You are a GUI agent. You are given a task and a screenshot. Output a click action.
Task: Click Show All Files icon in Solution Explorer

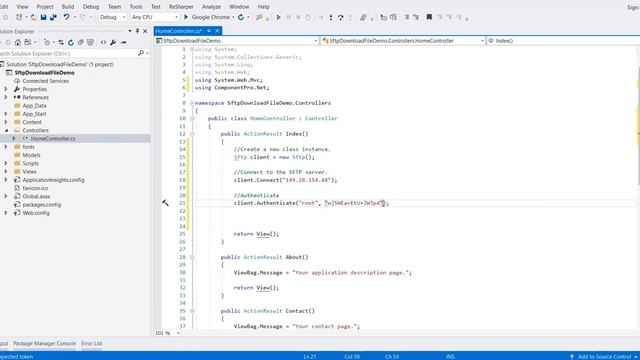click(x=90, y=42)
